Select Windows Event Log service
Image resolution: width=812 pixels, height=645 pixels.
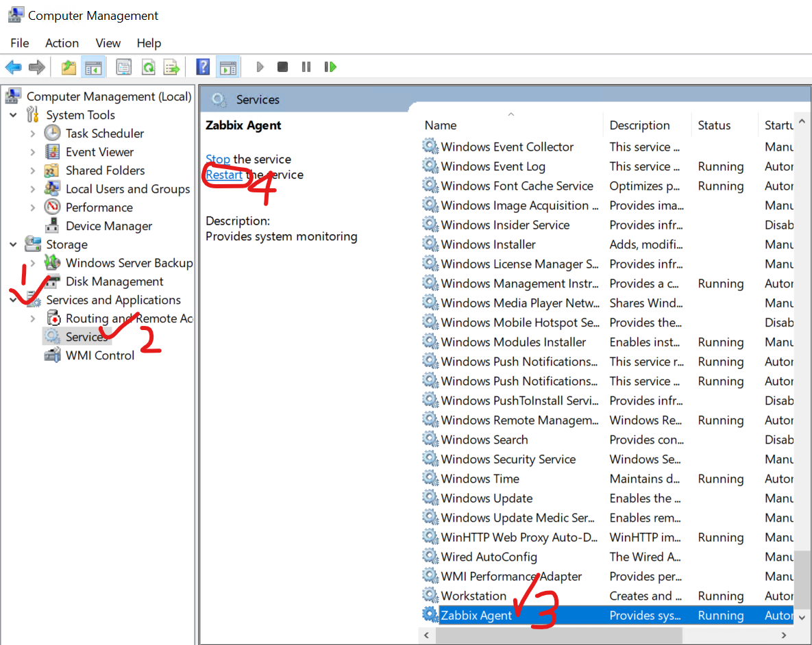607,166
